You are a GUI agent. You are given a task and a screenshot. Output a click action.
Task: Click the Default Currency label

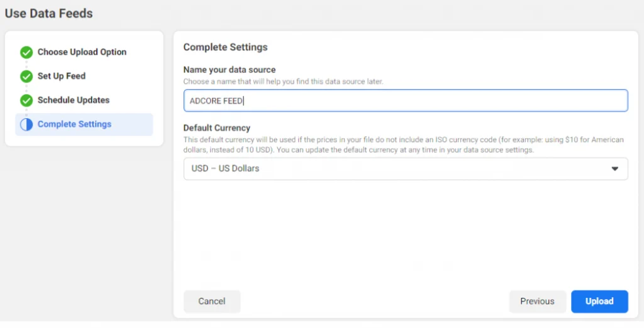click(217, 128)
